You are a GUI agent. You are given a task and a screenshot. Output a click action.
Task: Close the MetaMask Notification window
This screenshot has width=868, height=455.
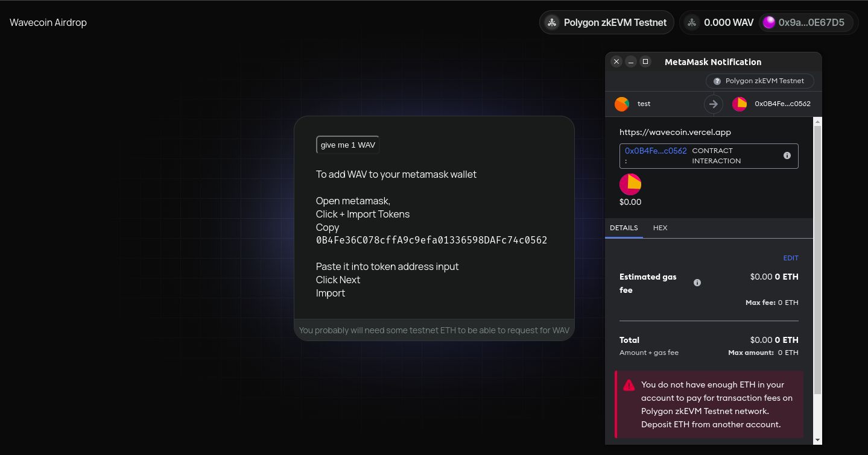point(616,61)
